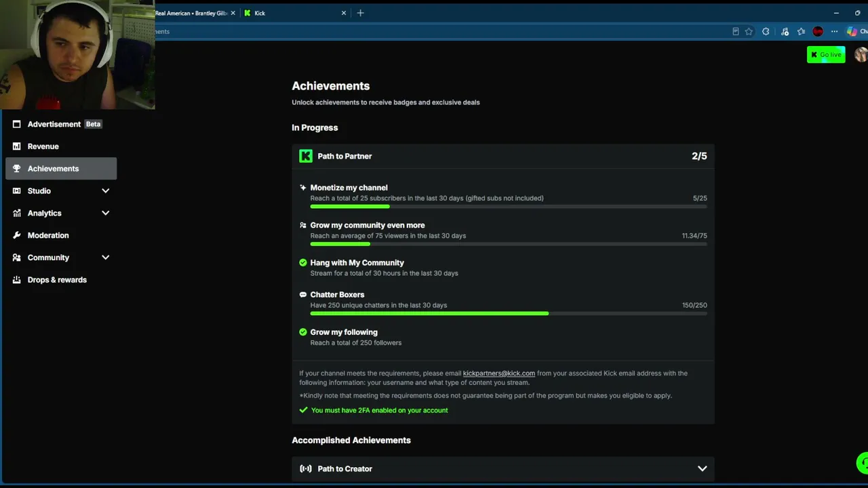The image size is (868, 488).
Task: Open the browser extensions icon
Action: 766,31
